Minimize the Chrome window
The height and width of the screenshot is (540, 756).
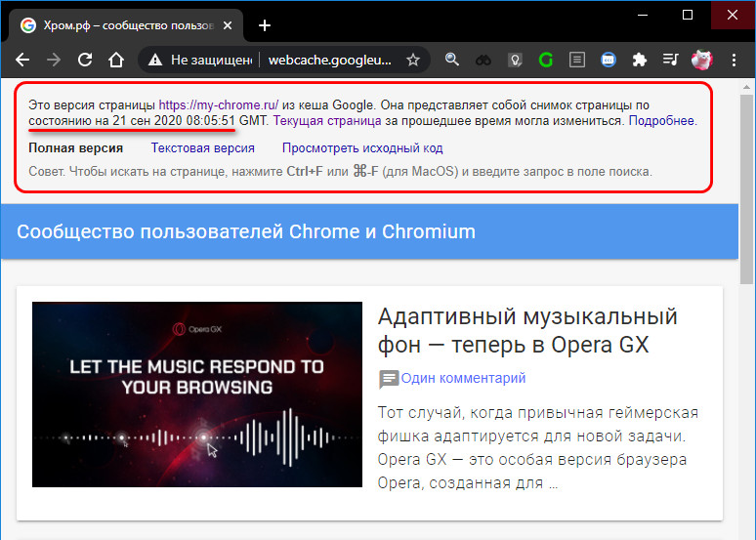coord(643,15)
